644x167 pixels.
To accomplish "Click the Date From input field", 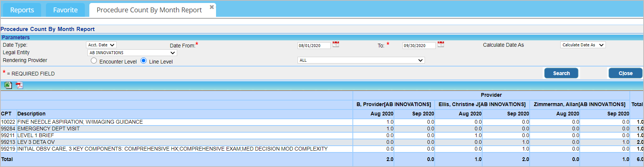I will 314,46.
